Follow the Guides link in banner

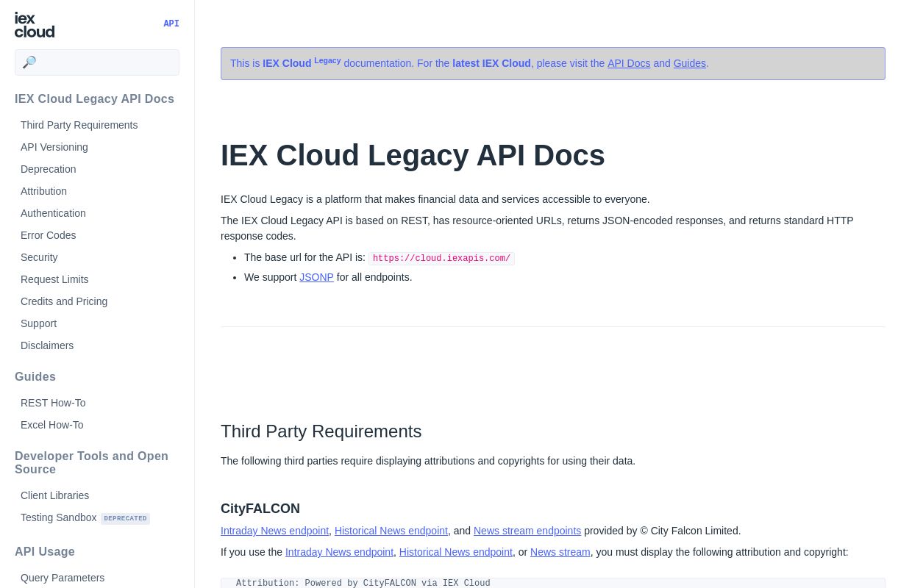pyautogui.click(x=689, y=63)
